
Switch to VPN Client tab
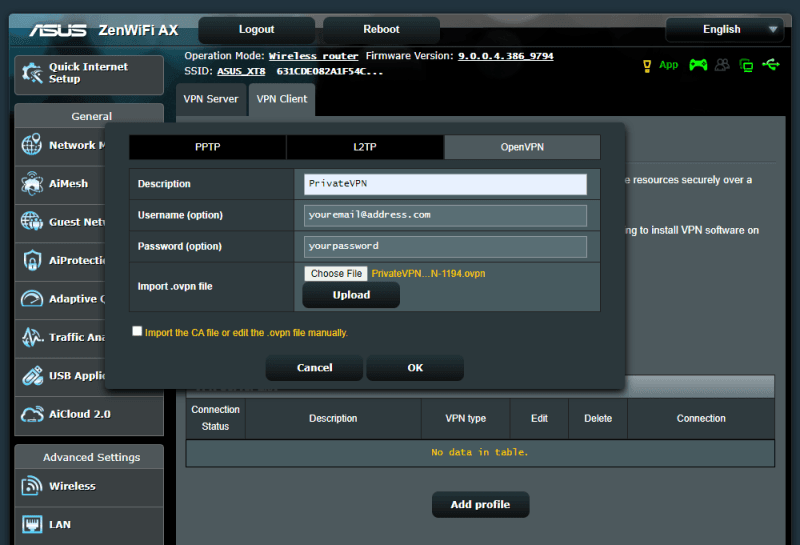[x=282, y=100]
